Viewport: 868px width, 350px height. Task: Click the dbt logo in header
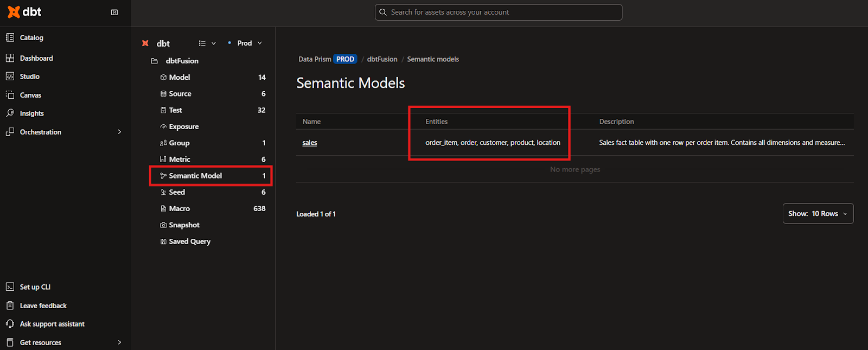click(24, 12)
